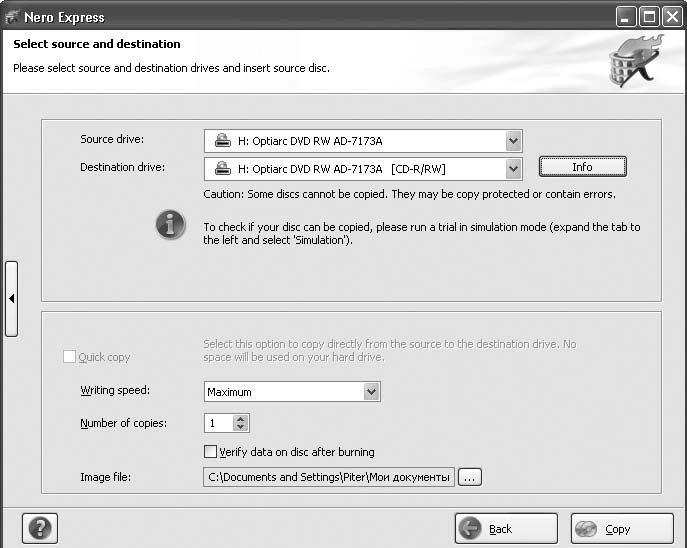
Task: Click the Destination drive disc icon
Action: (223, 168)
